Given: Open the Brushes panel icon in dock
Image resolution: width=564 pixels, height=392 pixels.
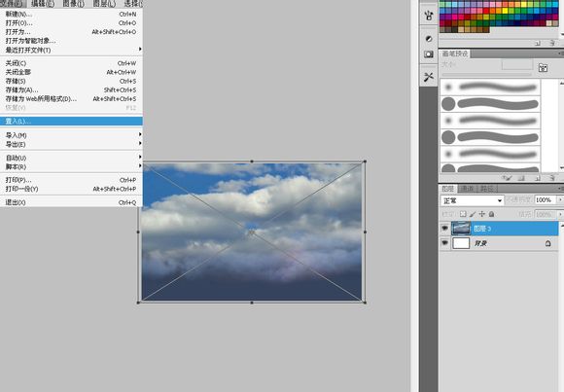Looking at the screenshot, I should point(429,16).
